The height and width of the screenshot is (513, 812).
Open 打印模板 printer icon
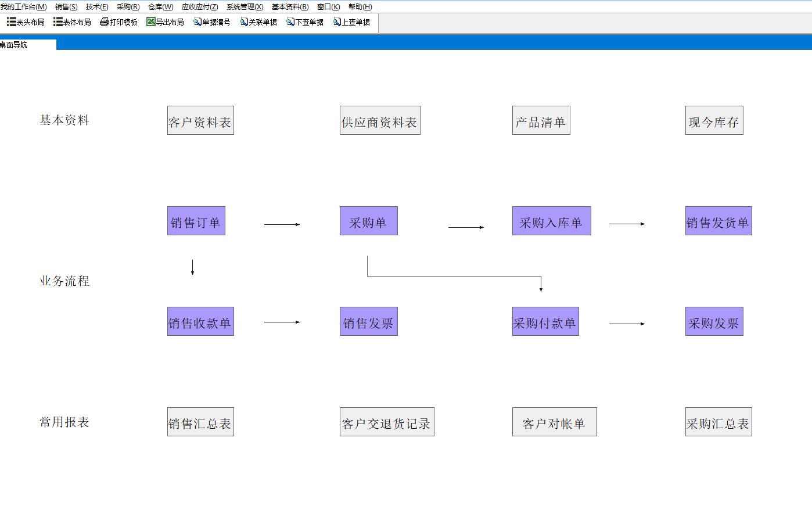coord(105,22)
